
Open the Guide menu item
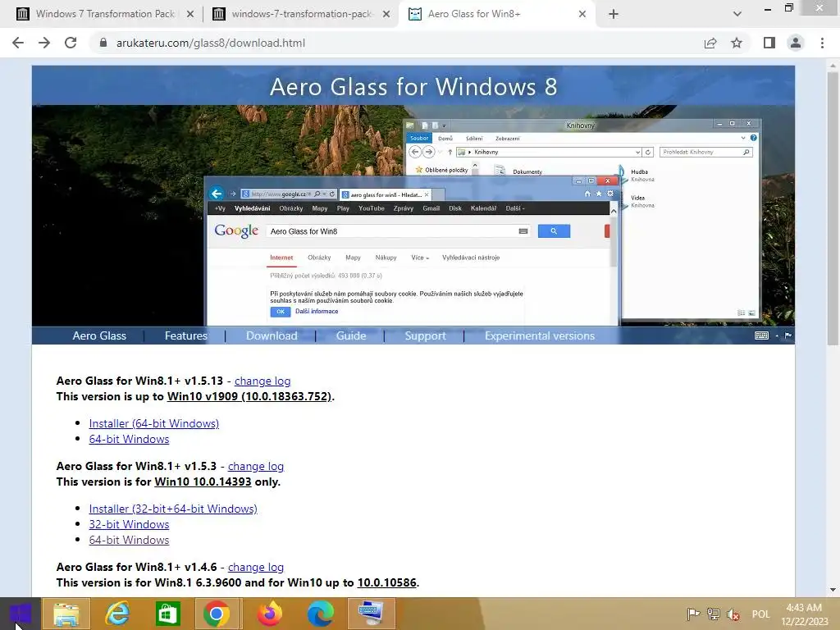tap(351, 336)
